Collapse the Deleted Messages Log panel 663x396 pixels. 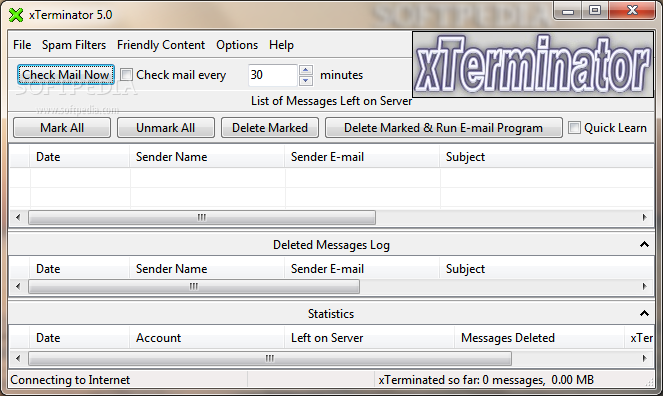click(x=644, y=244)
